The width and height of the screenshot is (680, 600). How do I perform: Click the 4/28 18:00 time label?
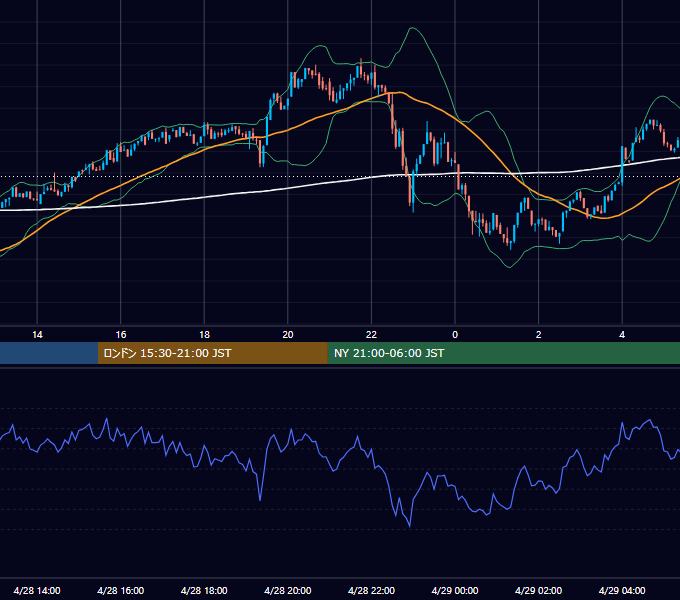[204, 590]
